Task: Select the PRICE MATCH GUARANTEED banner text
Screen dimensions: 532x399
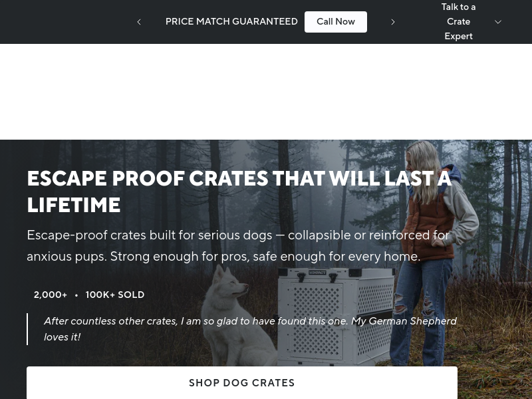Action: (231, 21)
